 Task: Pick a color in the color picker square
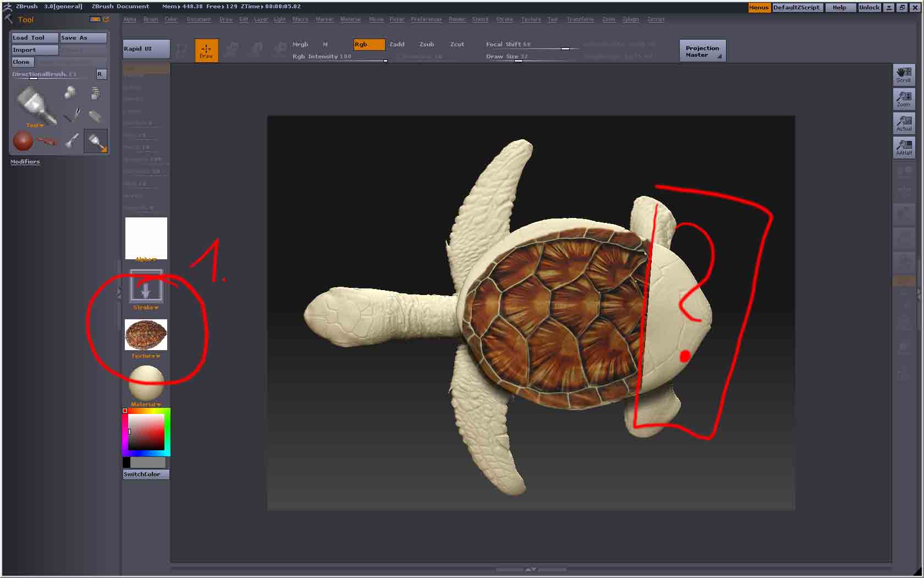coord(146,432)
